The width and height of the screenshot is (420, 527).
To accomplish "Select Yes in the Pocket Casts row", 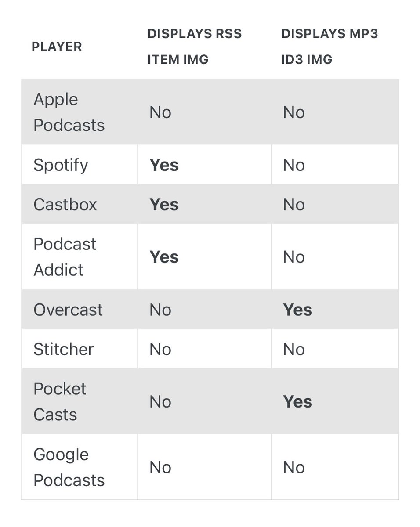I will pyautogui.click(x=298, y=402).
